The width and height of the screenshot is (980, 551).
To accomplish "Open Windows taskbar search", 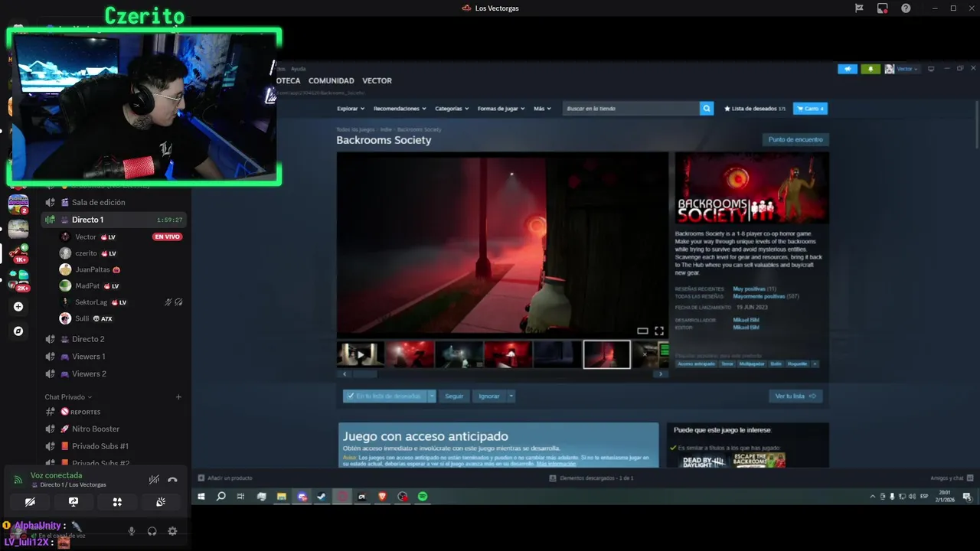I will [221, 497].
